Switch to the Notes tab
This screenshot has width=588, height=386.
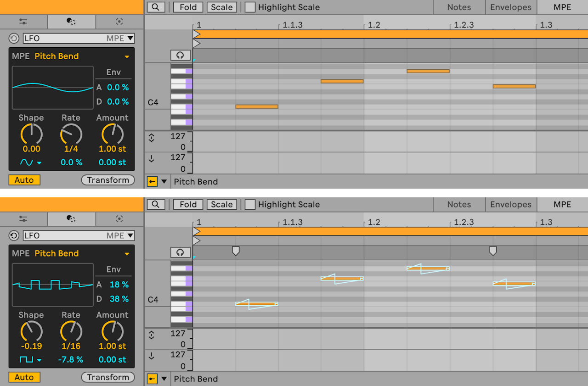[458, 7]
